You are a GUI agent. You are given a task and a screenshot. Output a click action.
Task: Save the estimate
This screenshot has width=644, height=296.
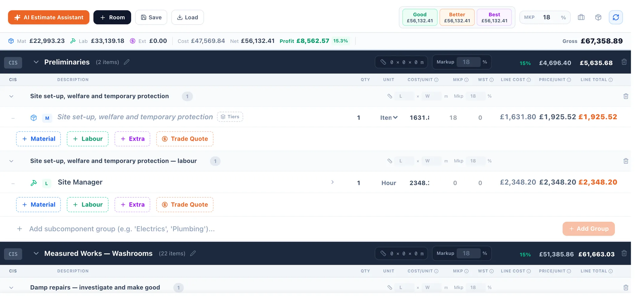point(151,17)
